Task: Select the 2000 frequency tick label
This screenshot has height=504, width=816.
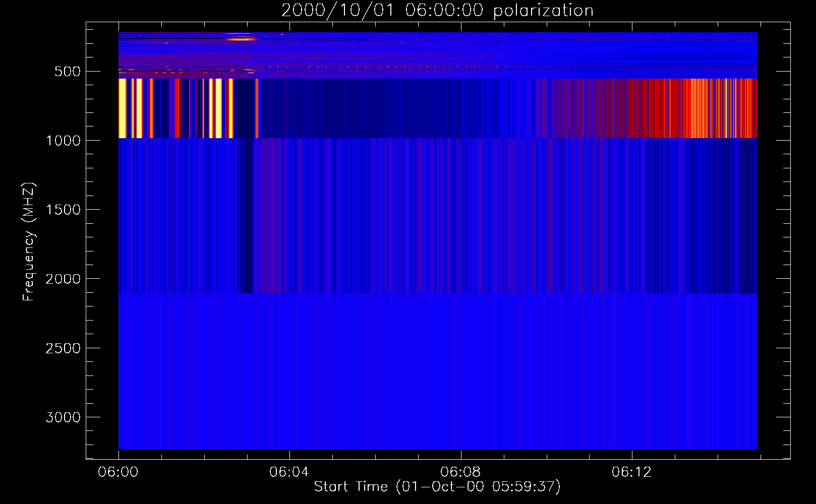Action: click(x=63, y=279)
